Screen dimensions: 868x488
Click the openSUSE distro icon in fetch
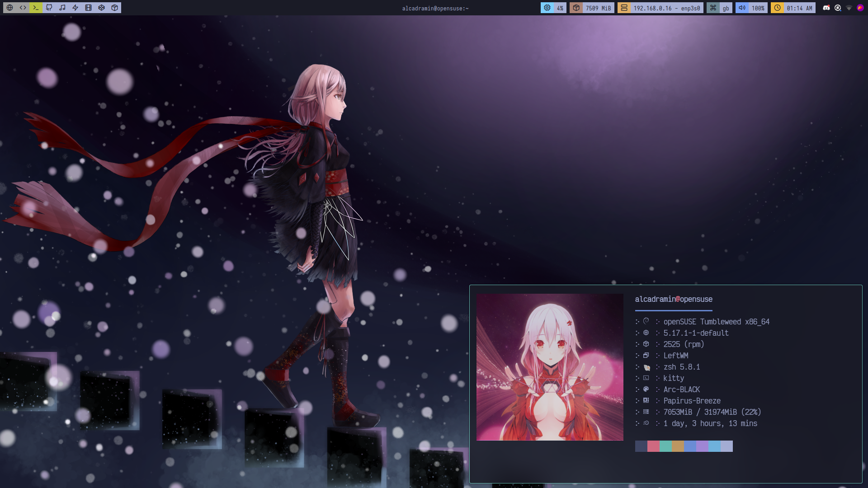(x=646, y=321)
